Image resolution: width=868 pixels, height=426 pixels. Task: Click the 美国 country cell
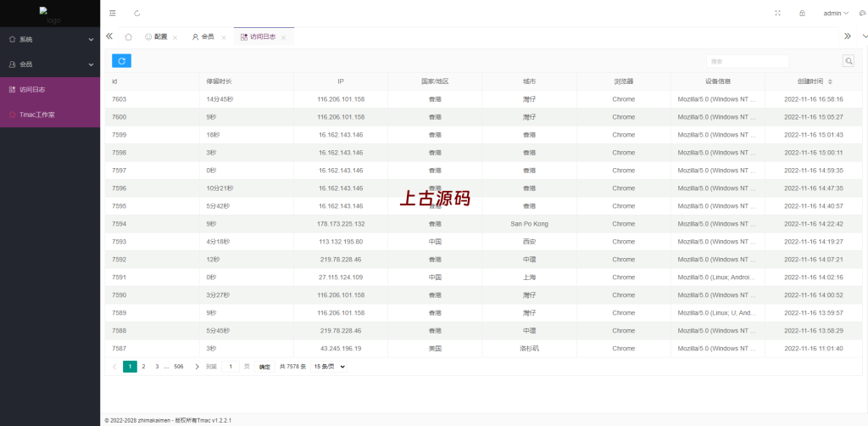point(435,349)
